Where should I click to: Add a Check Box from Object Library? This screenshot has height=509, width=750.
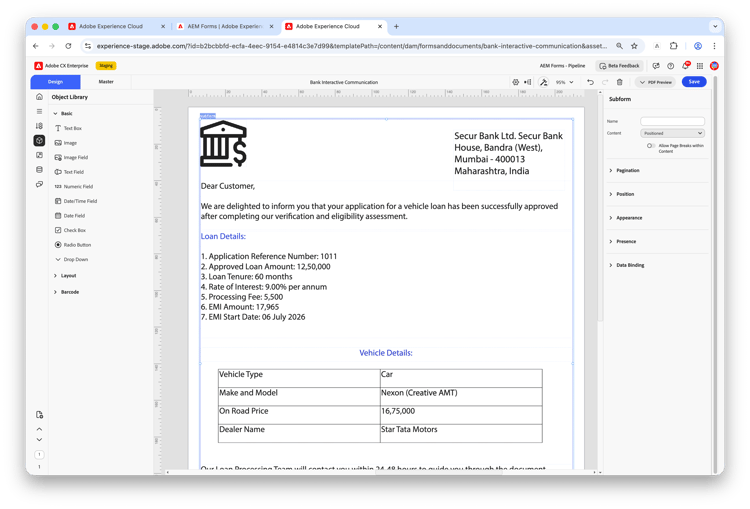pyautogui.click(x=70, y=230)
